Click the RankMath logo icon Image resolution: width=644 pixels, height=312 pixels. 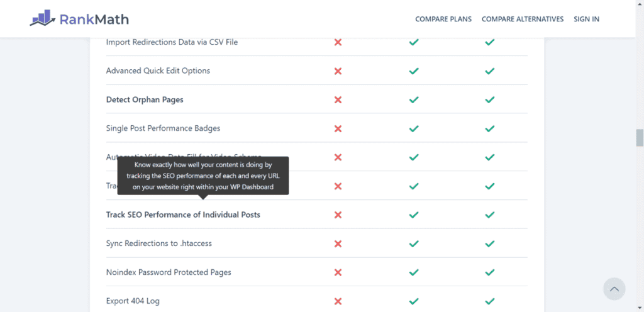[x=43, y=18]
